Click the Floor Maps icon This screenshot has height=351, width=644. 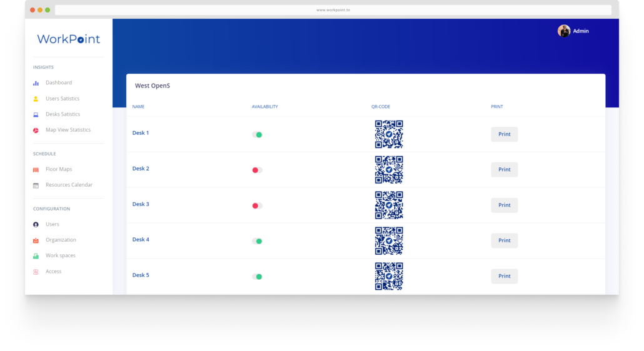36,170
